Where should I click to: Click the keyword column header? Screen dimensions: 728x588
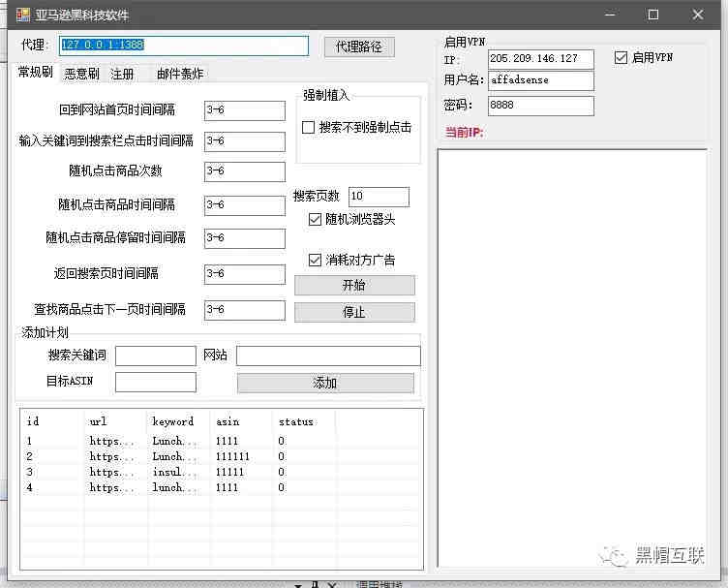178,421
